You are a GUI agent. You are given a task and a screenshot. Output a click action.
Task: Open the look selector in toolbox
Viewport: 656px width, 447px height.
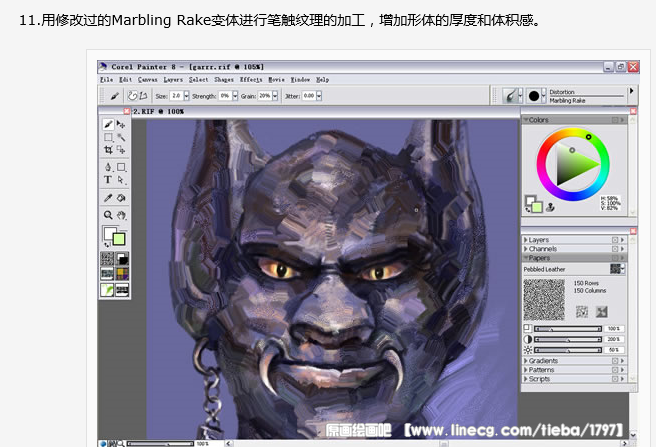pos(107,290)
